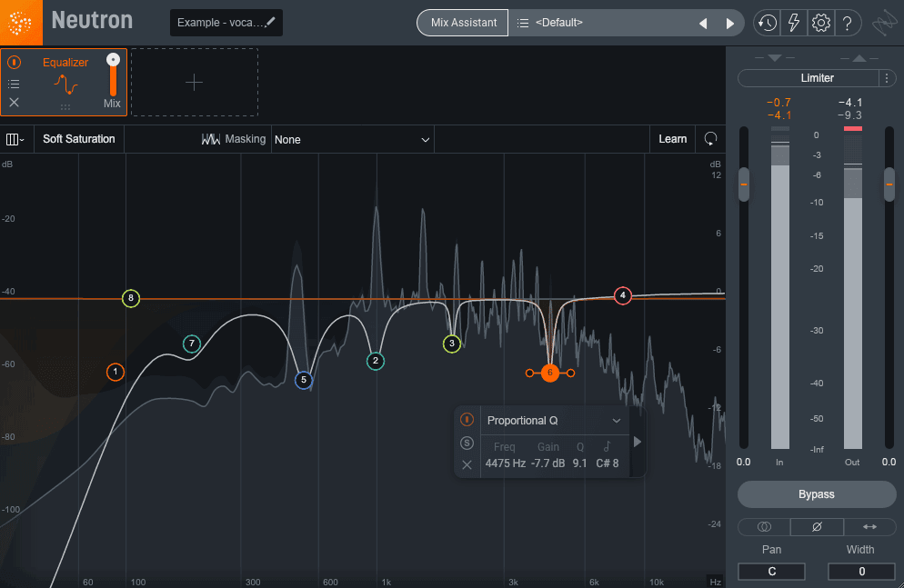Click the input gain 0.0 readout
The image size is (904, 588).
(x=743, y=462)
